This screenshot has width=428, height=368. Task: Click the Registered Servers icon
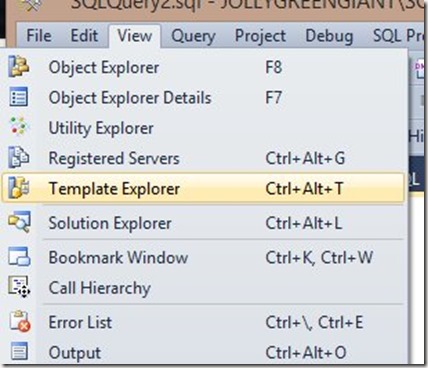coord(18,157)
